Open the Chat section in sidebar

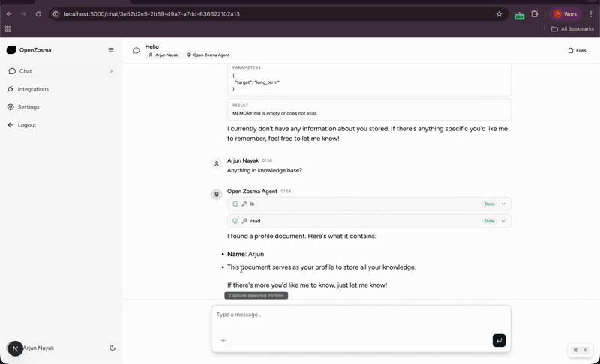click(25, 71)
